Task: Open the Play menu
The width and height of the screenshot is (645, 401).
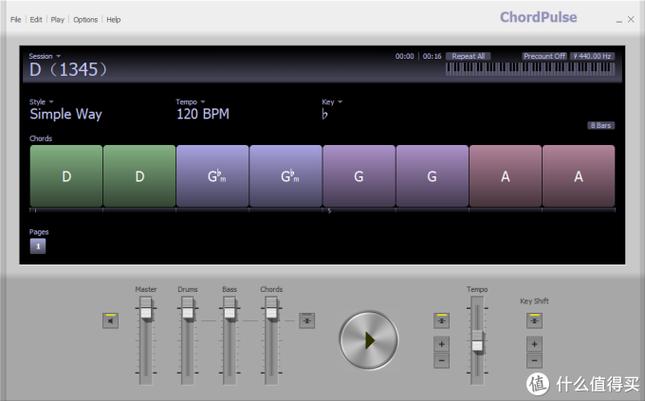Action: (58, 20)
